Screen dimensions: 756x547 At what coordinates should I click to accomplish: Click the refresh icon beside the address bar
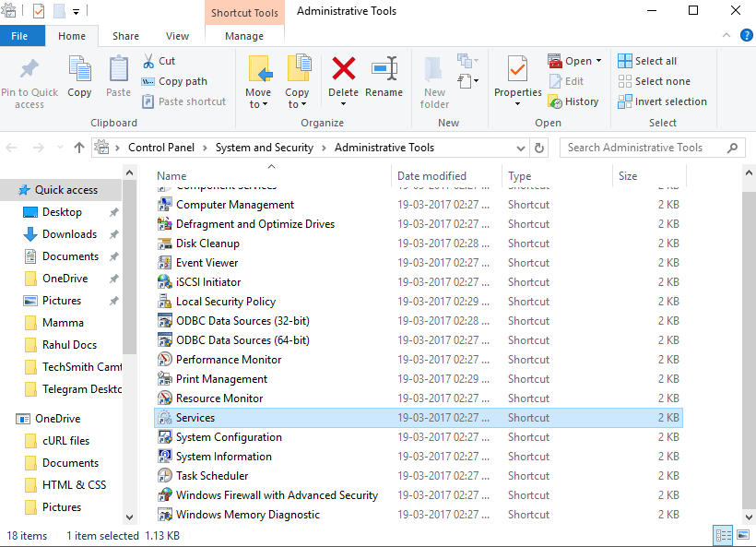click(539, 148)
